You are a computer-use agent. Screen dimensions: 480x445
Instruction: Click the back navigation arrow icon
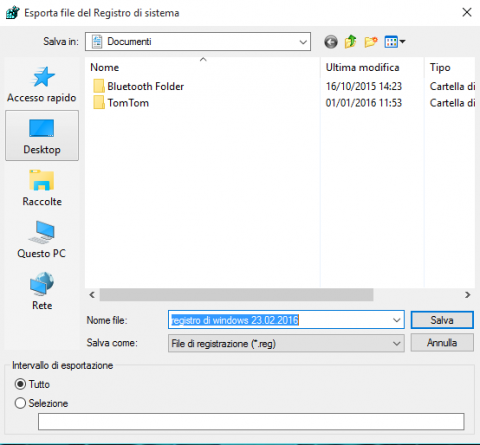tap(331, 42)
